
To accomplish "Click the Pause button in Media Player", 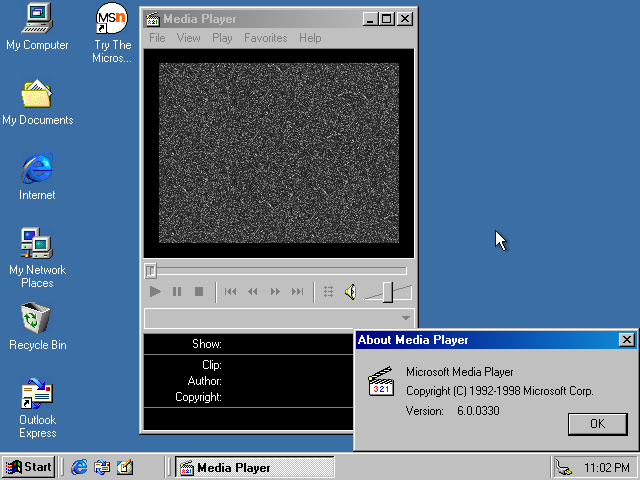I will (x=177, y=291).
